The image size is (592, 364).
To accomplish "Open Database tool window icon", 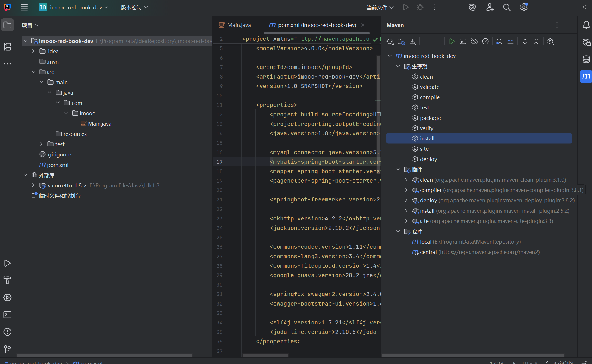I will [x=586, y=59].
